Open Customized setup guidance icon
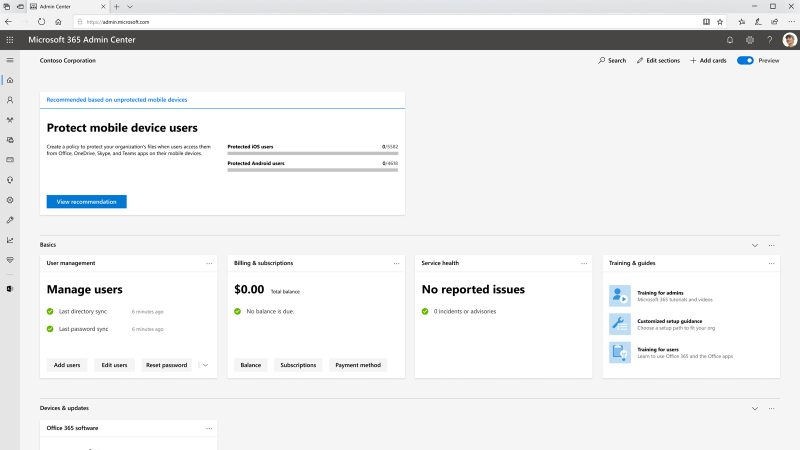Viewport: 800px width, 450px height. click(x=619, y=324)
